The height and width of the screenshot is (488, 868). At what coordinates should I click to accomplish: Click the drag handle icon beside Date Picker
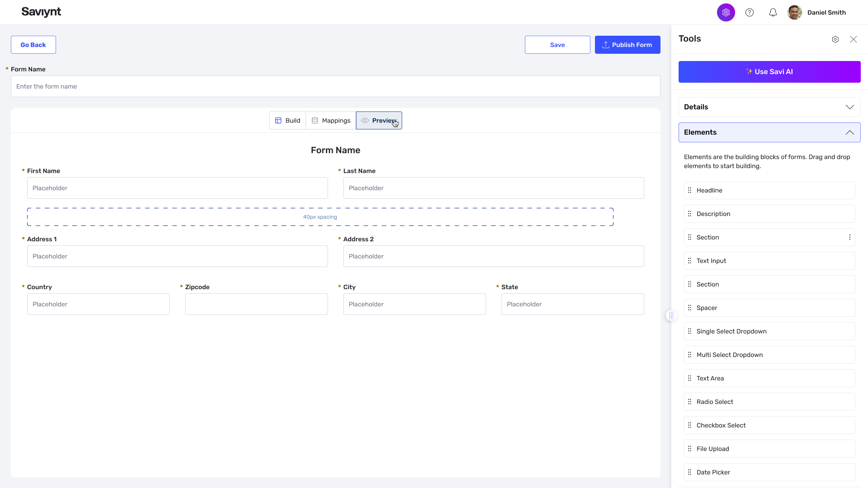tap(689, 472)
